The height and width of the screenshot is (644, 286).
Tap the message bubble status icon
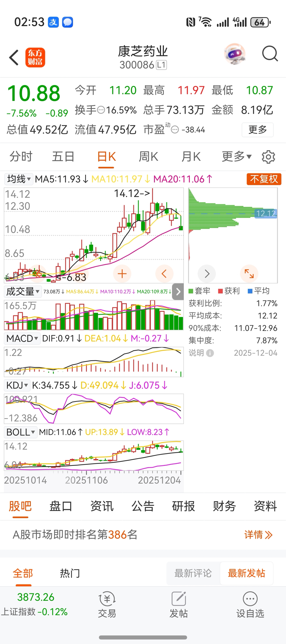click(x=67, y=22)
